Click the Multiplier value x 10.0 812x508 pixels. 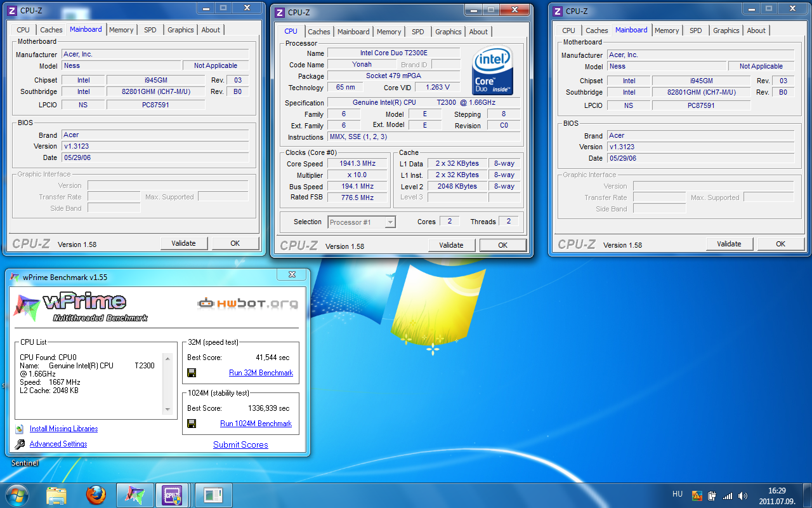[x=358, y=175]
